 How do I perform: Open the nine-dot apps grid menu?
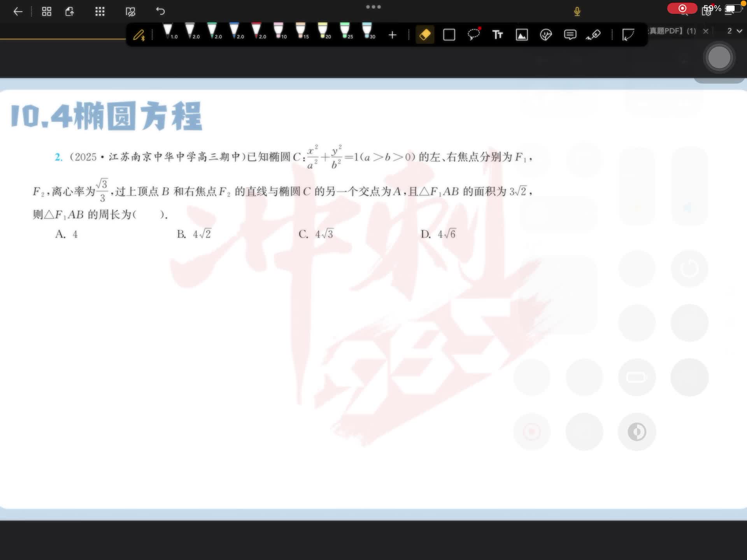tap(100, 12)
